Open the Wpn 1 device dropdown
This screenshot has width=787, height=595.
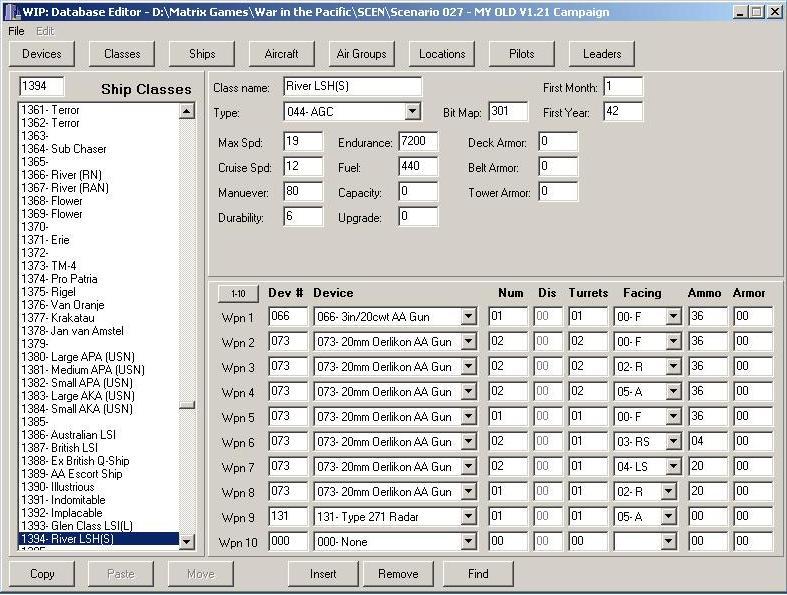pos(468,317)
